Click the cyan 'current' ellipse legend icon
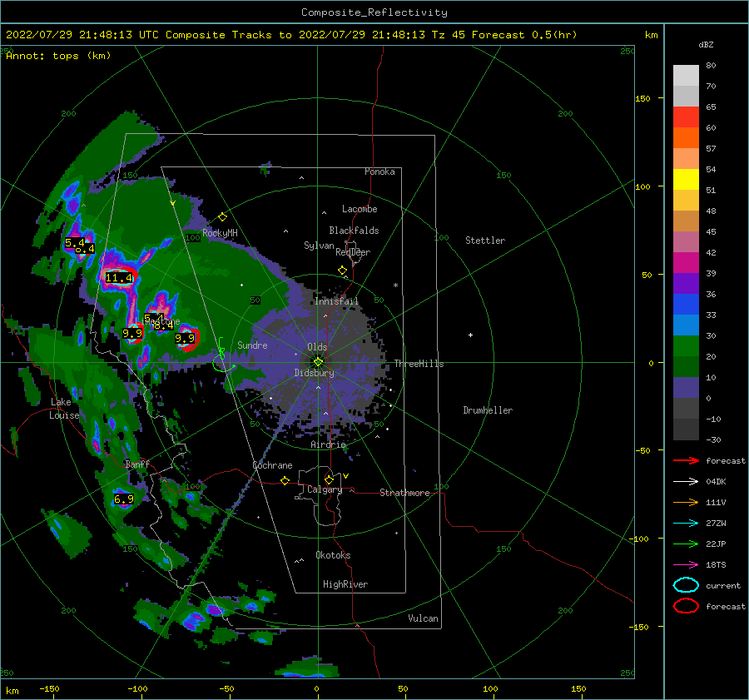The height and width of the screenshot is (700, 749). (686, 585)
